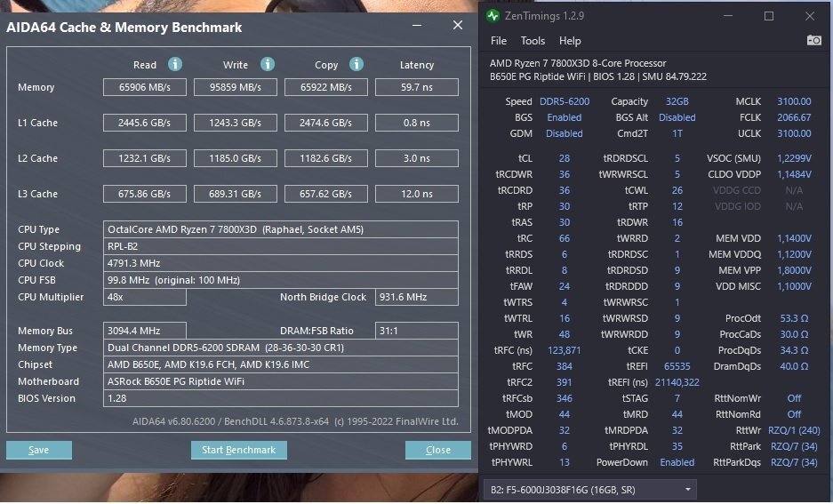This screenshot has width=833, height=504.
Task: Click the tREFI value 65535
Action: click(x=677, y=366)
